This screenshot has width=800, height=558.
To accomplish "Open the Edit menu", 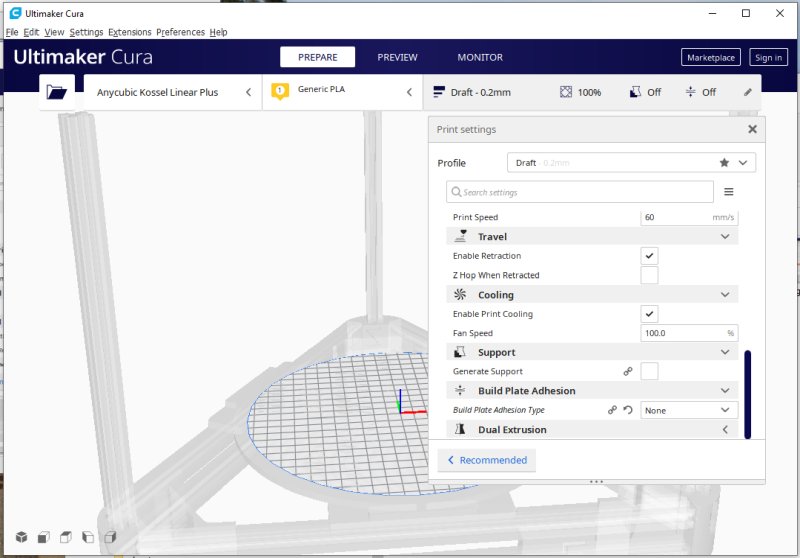I will (x=31, y=32).
